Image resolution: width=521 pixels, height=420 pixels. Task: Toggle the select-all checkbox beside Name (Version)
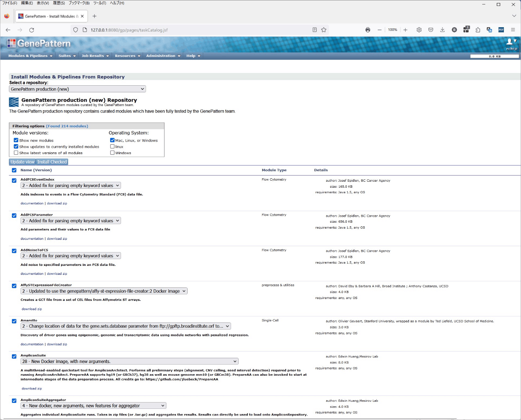[x=14, y=170]
